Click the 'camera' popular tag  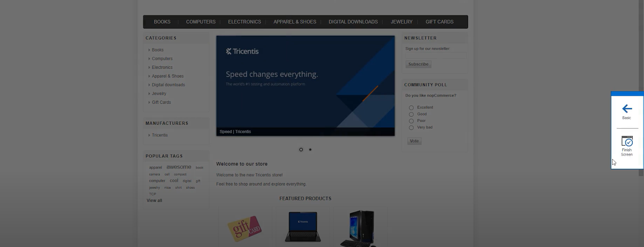coord(155,175)
